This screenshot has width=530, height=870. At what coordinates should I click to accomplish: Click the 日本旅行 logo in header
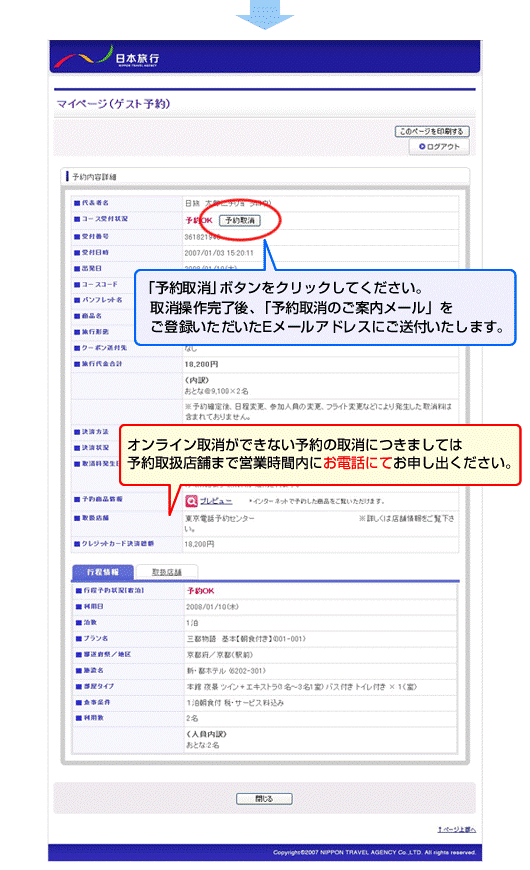(x=107, y=57)
